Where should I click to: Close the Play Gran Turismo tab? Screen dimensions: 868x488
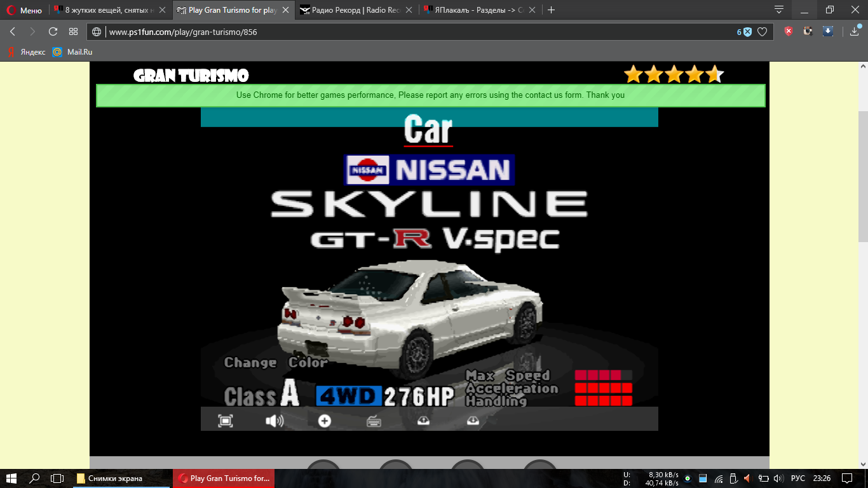(286, 10)
